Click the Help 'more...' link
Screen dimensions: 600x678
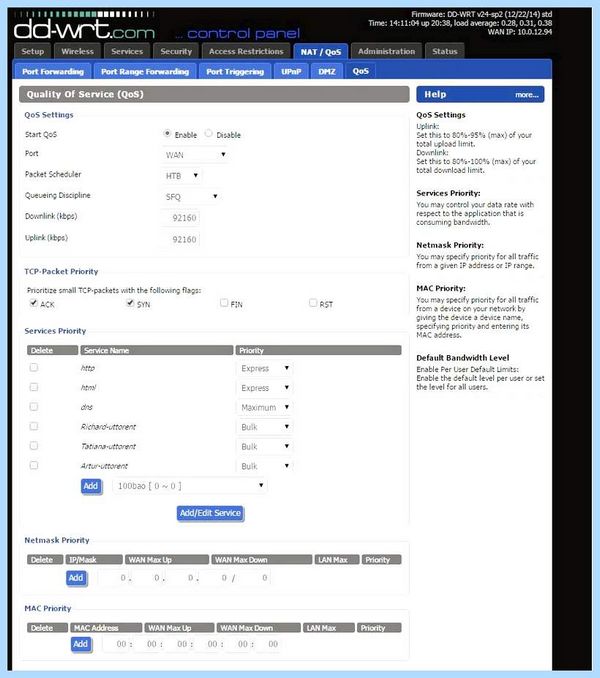[527, 95]
